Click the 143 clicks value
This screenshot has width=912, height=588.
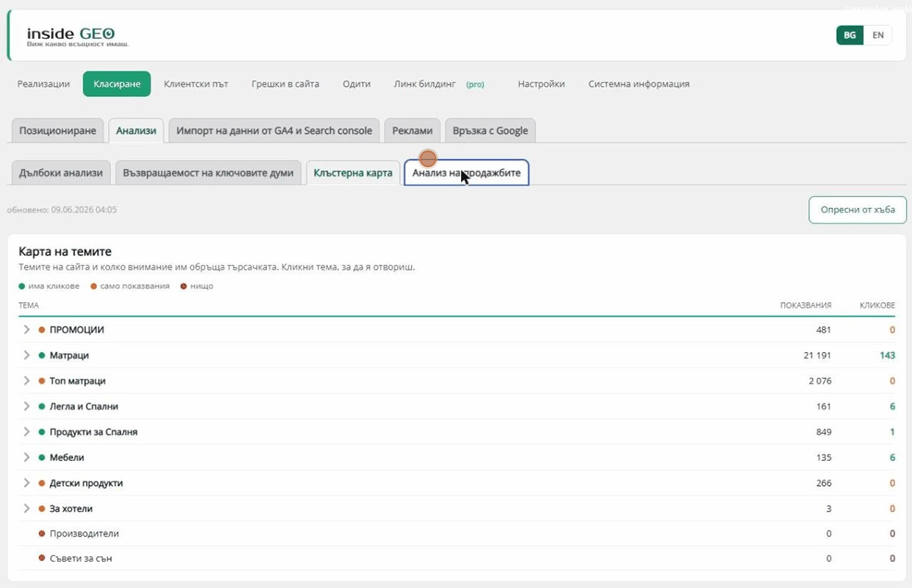(x=887, y=356)
